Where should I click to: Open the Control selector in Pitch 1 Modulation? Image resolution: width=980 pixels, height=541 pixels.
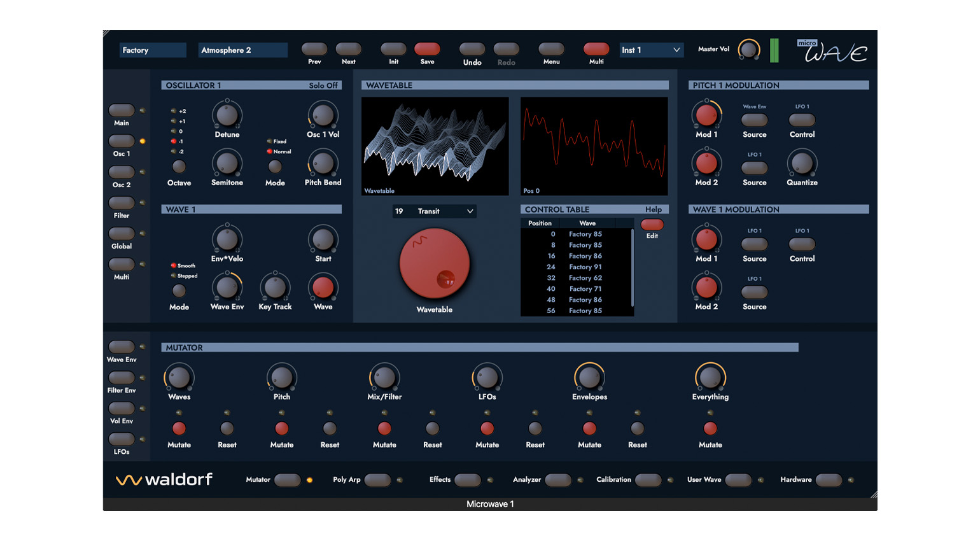click(x=802, y=120)
